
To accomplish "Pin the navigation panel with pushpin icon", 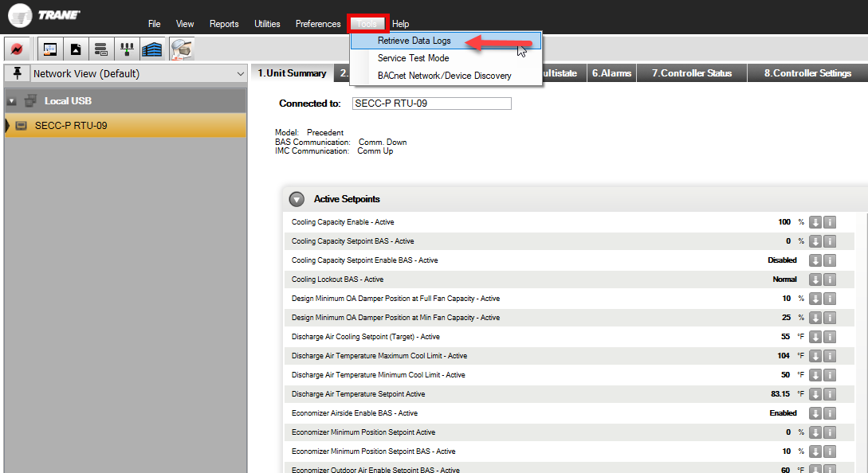I will [x=18, y=73].
